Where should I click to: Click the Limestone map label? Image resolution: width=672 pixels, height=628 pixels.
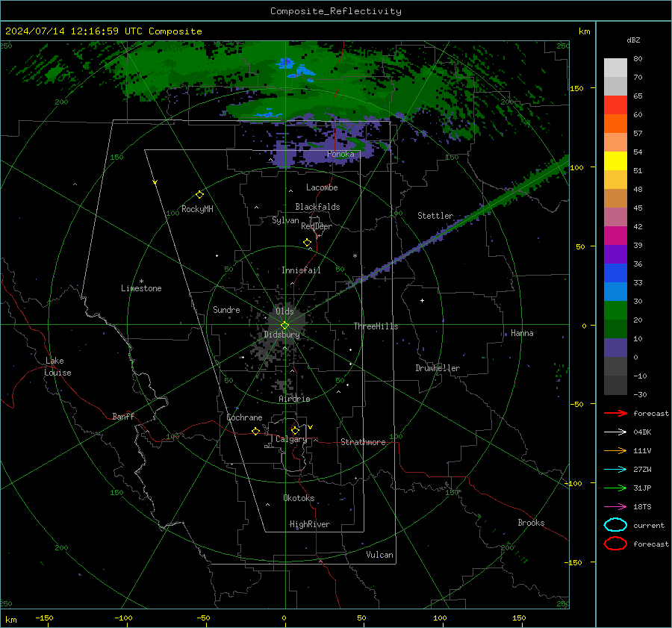click(141, 288)
